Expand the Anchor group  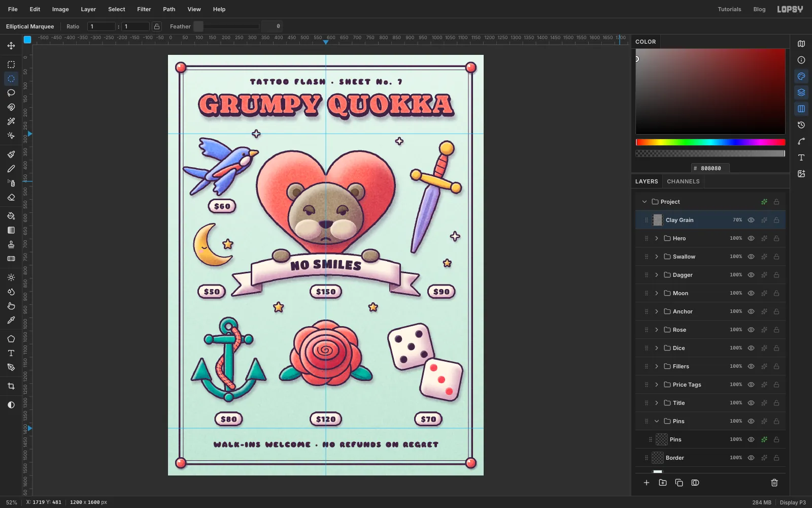pos(657,311)
